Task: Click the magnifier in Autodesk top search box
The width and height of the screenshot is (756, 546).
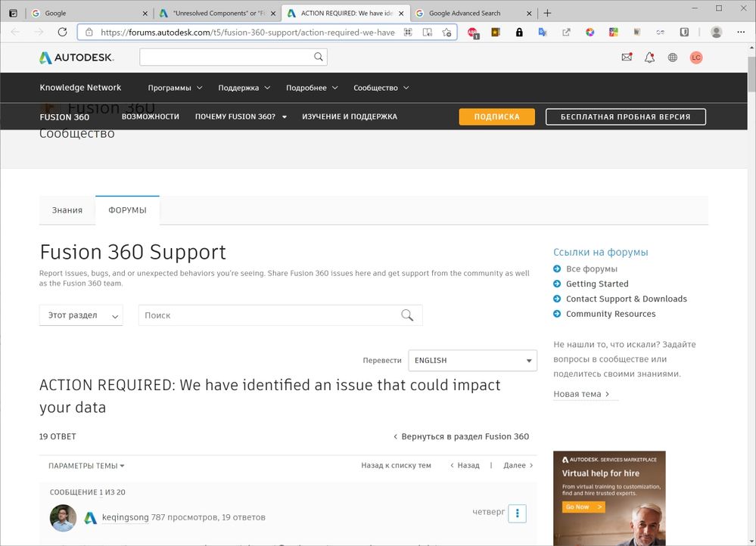Action: click(x=318, y=57)
